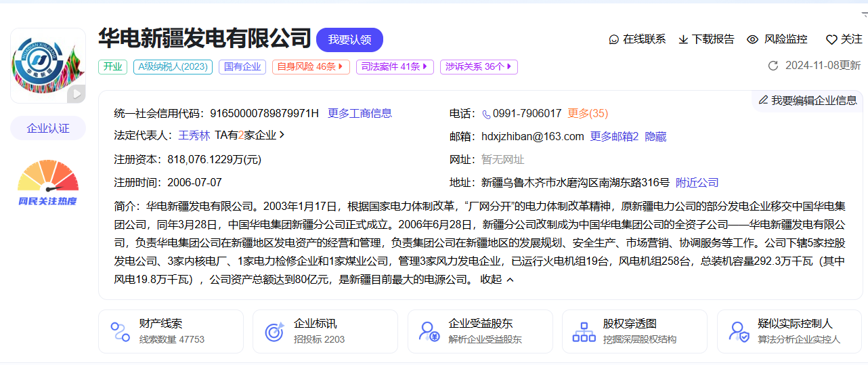Click the 下载报告 download icon
This screenshot has height=365, width=868.
tap(683, 39)
